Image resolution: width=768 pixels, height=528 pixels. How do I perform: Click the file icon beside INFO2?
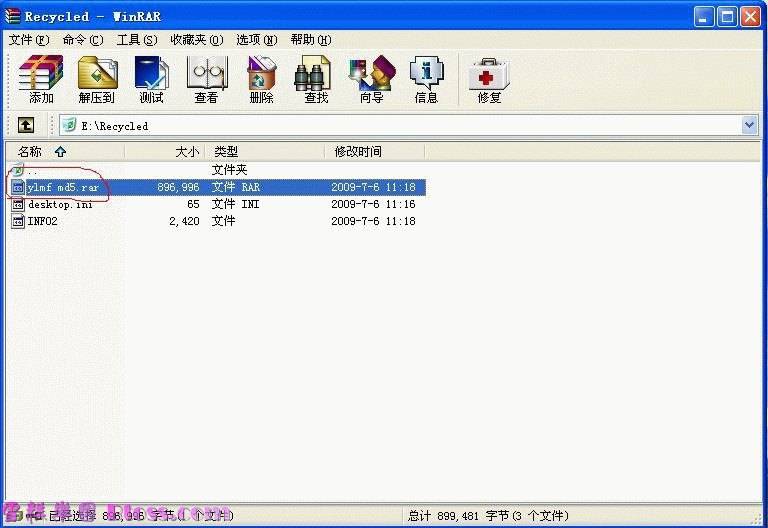point(18,221)
